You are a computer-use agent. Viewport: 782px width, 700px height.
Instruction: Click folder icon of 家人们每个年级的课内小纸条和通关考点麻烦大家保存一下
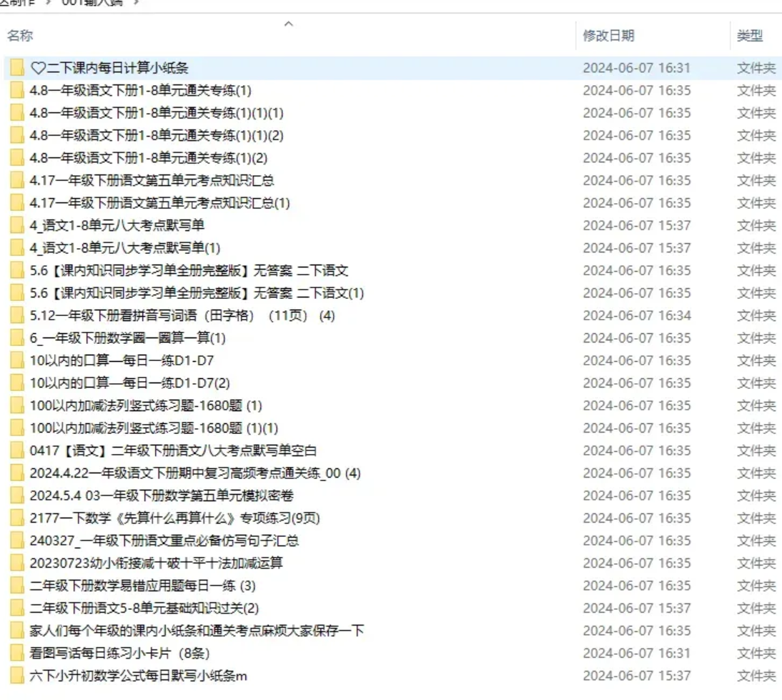coord(17,631)
